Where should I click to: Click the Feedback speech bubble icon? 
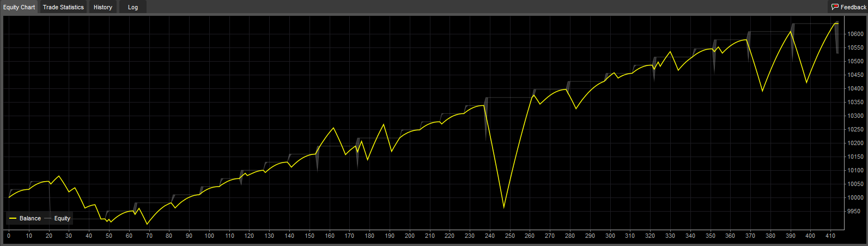835,7
